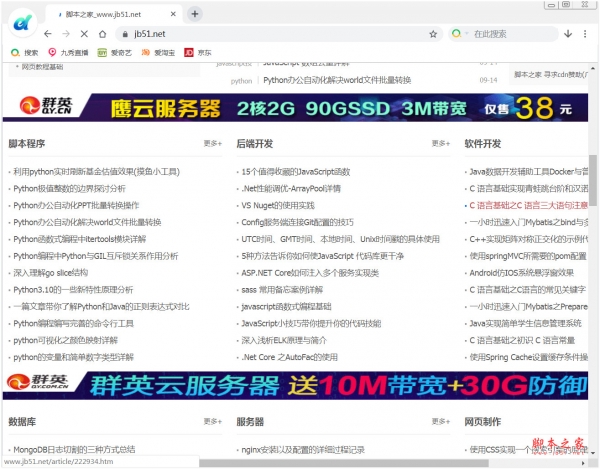This screenshot has height=469, width=600.
Task: Open the 搜索 bookmark
Action: (24, 52)
